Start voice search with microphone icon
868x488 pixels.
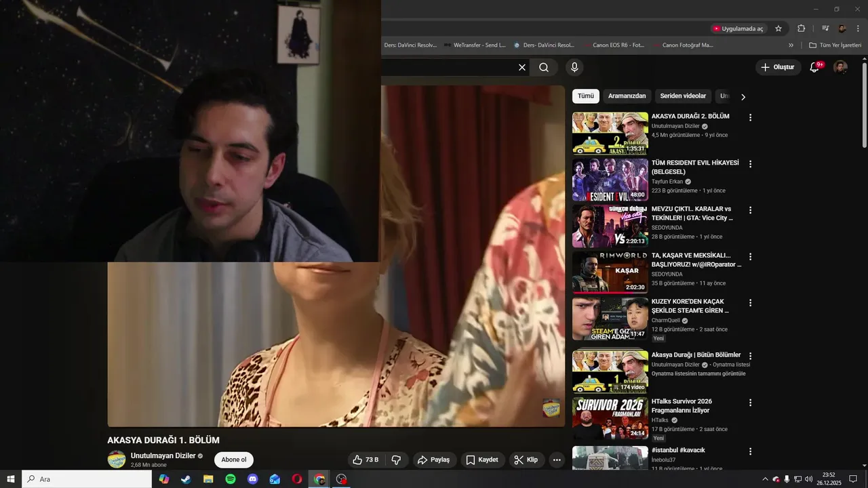574,67
